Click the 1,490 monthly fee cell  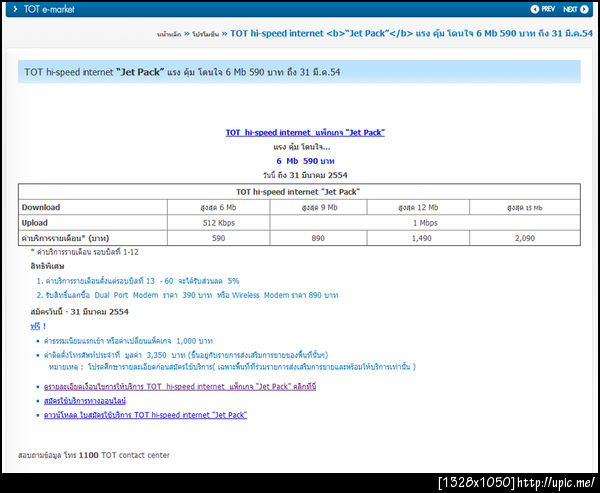[x=418, y=238]
